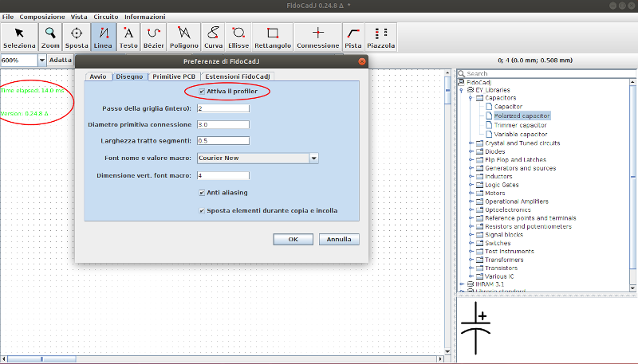Open the Courier New font dropdown

pos(313,159)
